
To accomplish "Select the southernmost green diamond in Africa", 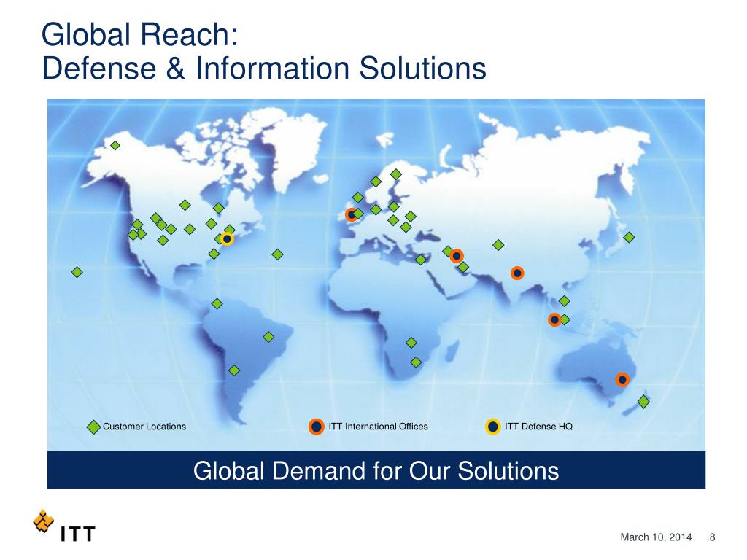I will coord(415,362).
